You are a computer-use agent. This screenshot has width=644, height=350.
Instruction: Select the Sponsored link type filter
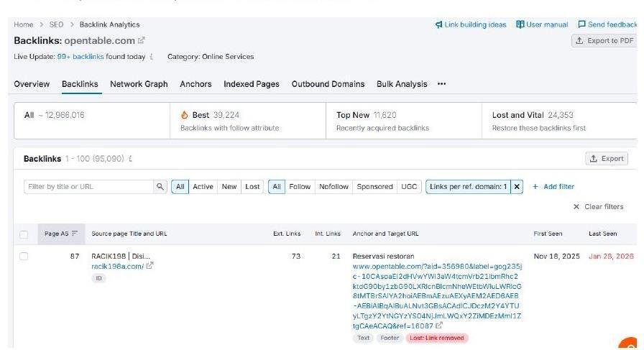click(x=374, y=187)
